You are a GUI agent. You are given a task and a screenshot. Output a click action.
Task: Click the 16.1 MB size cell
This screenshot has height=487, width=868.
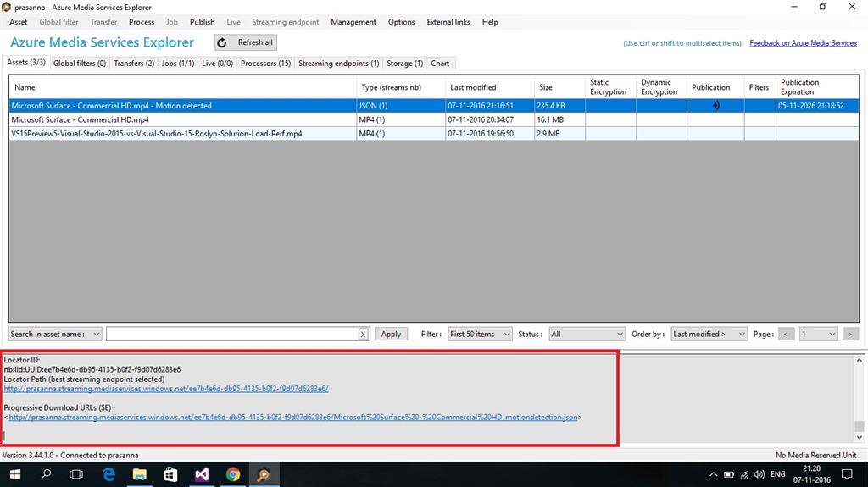tap(559, 119)
